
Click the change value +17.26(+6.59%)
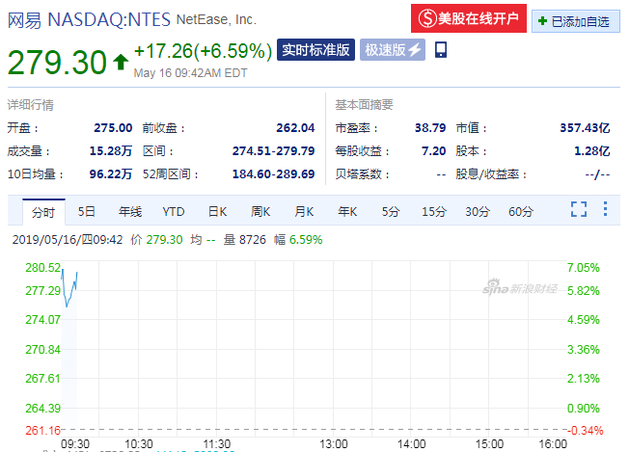click(203, 51)
